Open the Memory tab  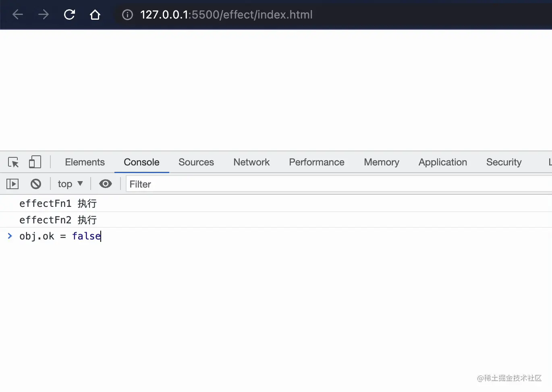pyautogui.click(x=382, y=162)
